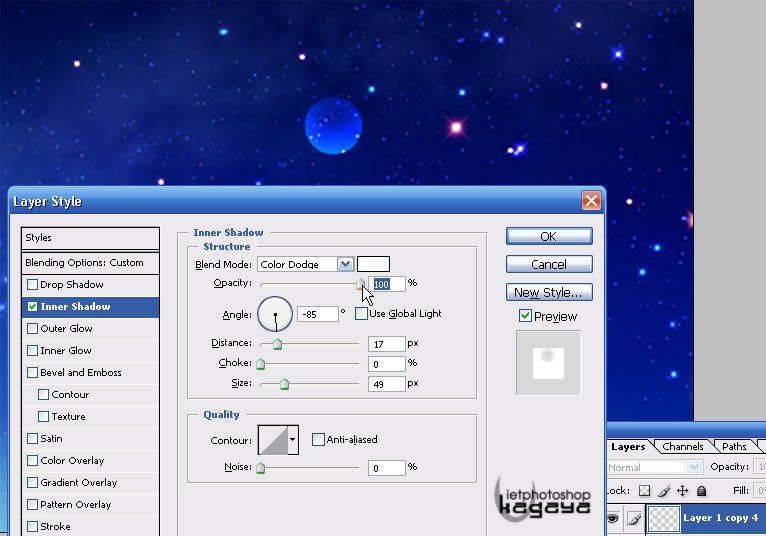
Task: Click the Angle value field
Action: [318, 314]
